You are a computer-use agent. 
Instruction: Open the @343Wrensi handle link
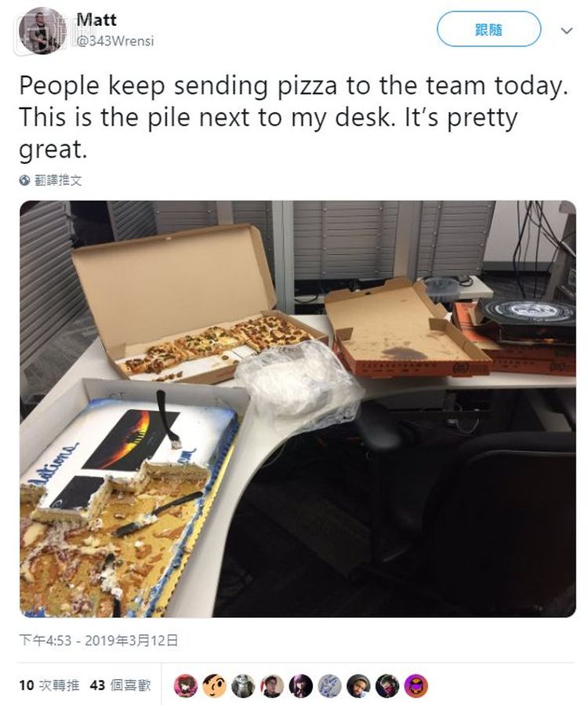(x=115, y=42)
